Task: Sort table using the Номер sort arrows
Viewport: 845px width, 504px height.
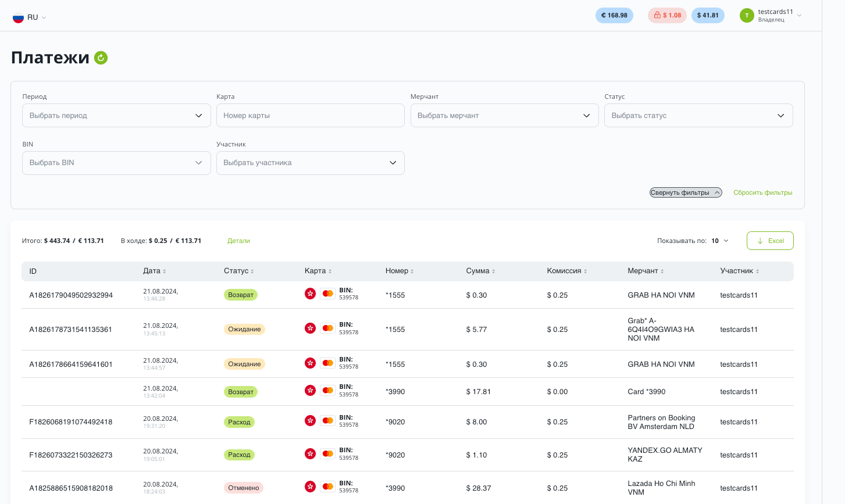Action: tap(412, 271)
